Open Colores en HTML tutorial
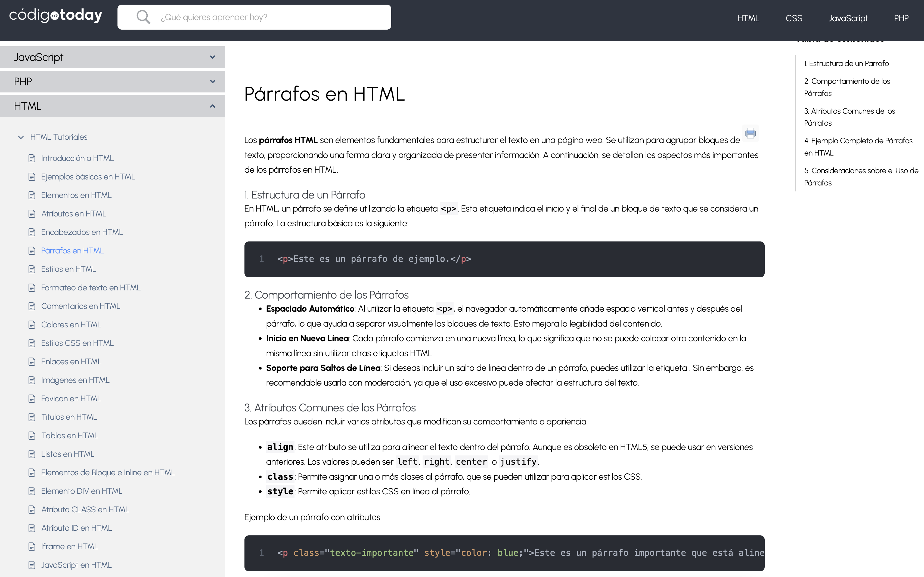Viewport: 924px width, 577px height. click(x=71, y=325)
